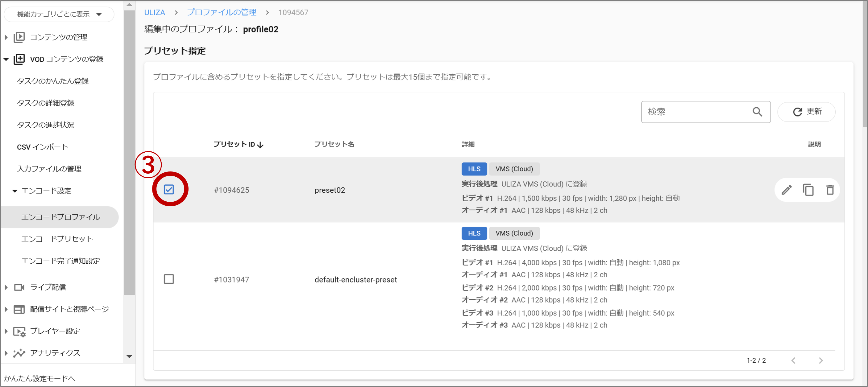This screenshot has height=387, width=868.
Task: Click HLS tag in default-encluster-preset row
Action: [x=474, y=233]
